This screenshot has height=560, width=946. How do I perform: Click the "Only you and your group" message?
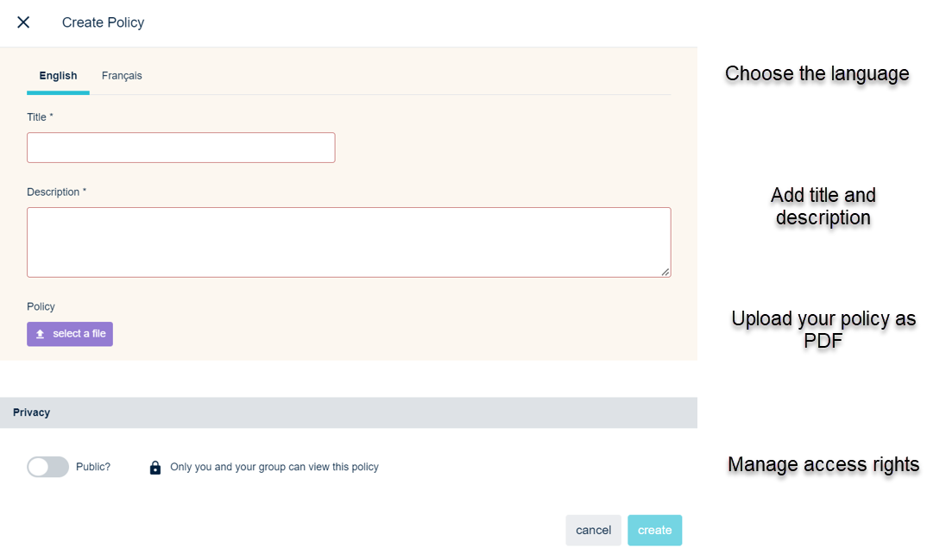pyautogui.click(x=274, y=467)
